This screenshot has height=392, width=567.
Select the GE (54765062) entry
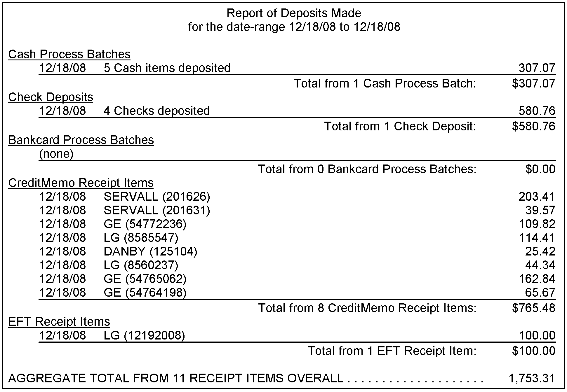click(x=145, y=279)
